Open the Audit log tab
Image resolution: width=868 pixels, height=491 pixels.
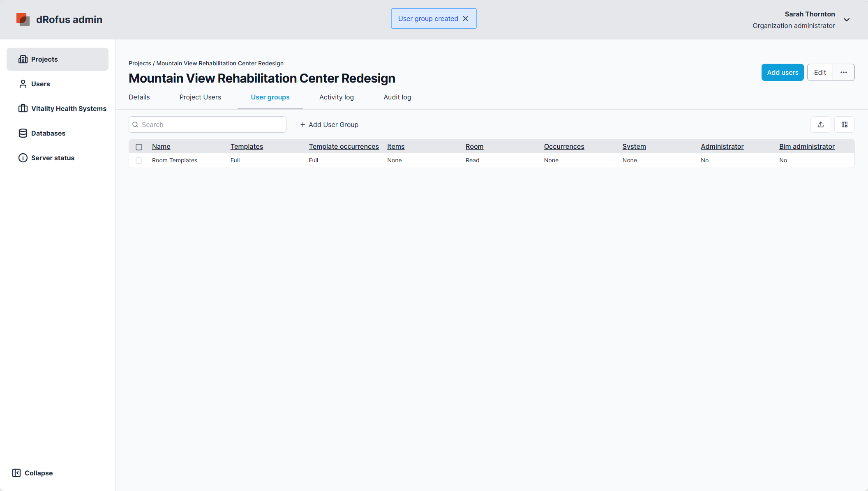tap(397, 97)
